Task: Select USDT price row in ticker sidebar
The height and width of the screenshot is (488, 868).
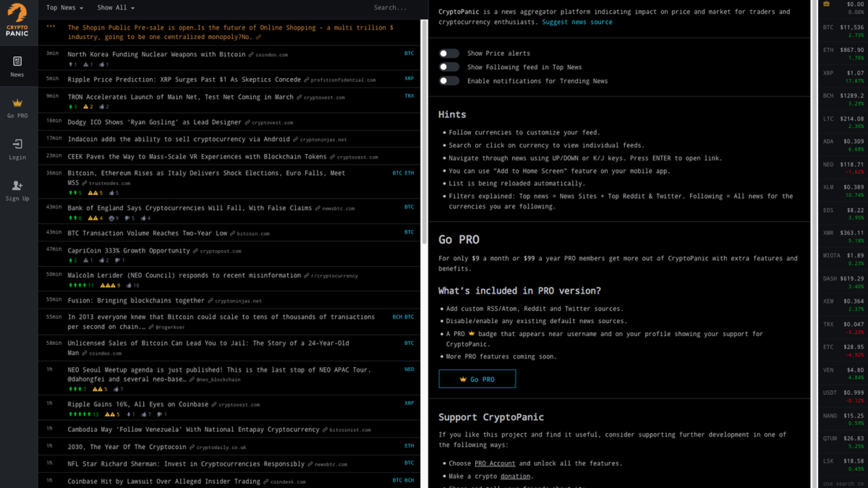Action: pyautogui.click(x=843, y=396)
